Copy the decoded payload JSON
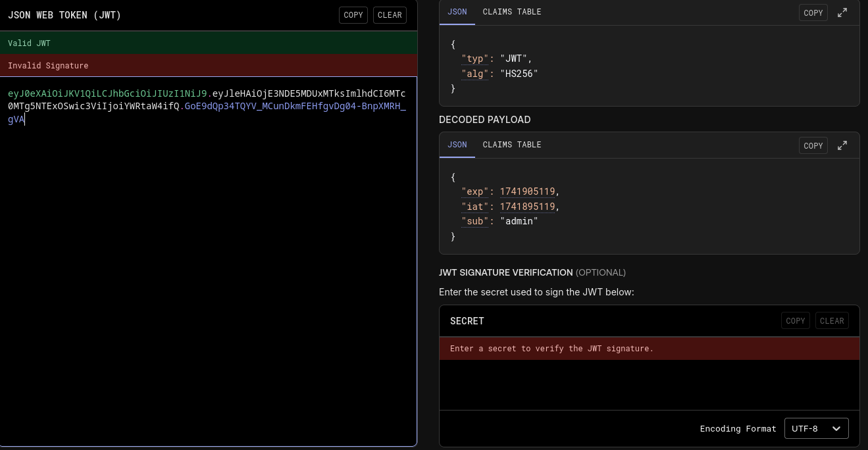 coord(813,145)
